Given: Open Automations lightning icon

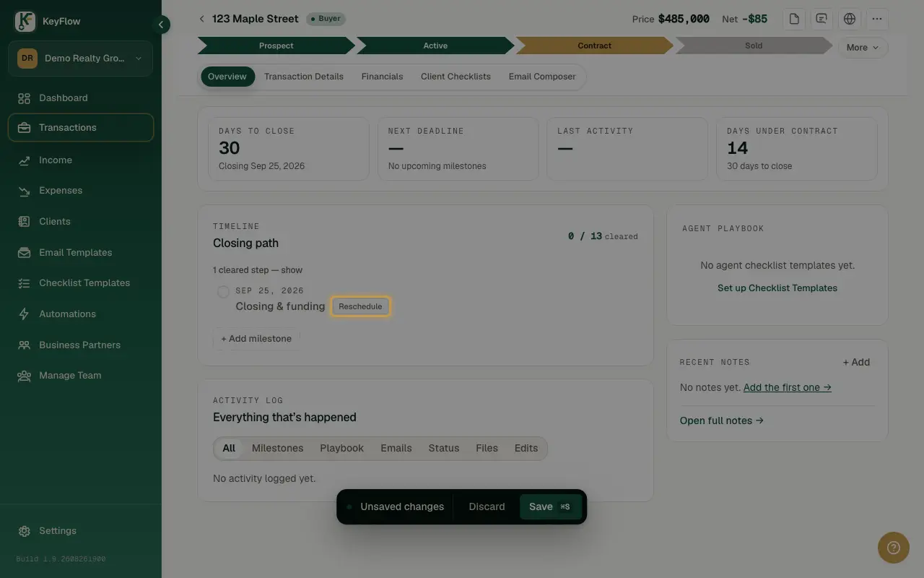Looking at the screenshot, I should [24, 314].
